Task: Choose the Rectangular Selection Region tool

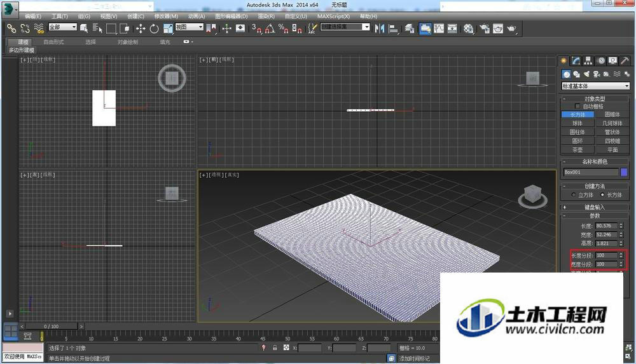Action: (111, 29)
